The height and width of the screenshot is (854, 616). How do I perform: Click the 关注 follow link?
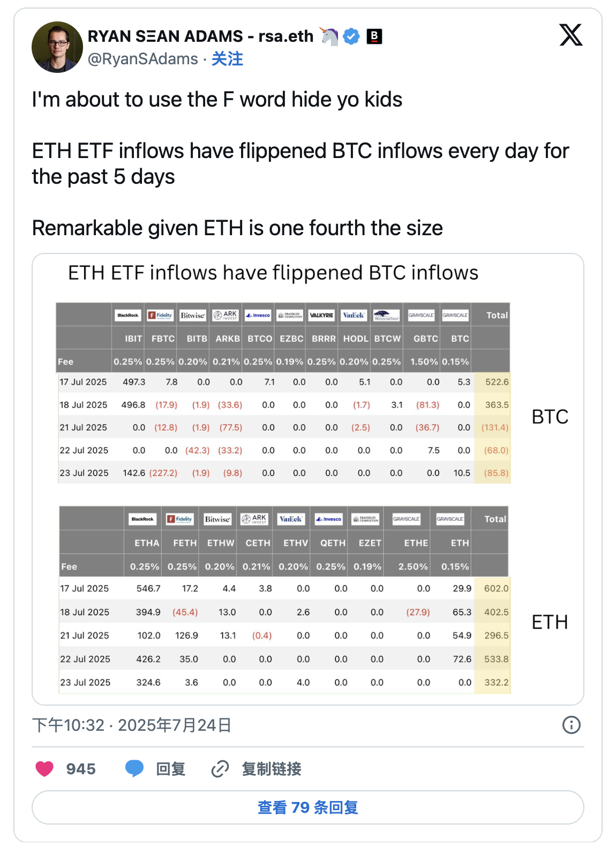coord(227,59)
